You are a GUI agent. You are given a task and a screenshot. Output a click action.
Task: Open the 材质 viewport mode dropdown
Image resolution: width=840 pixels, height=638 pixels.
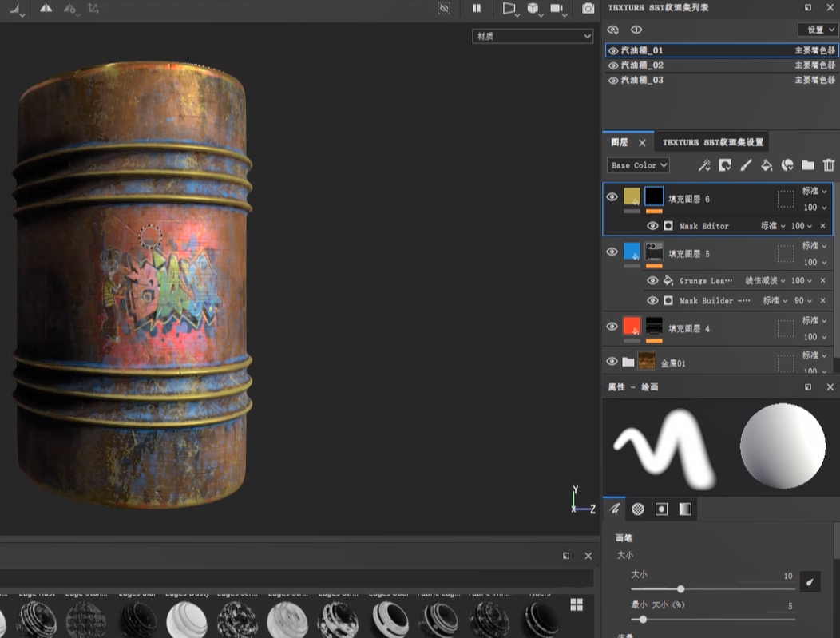point(533,36)
